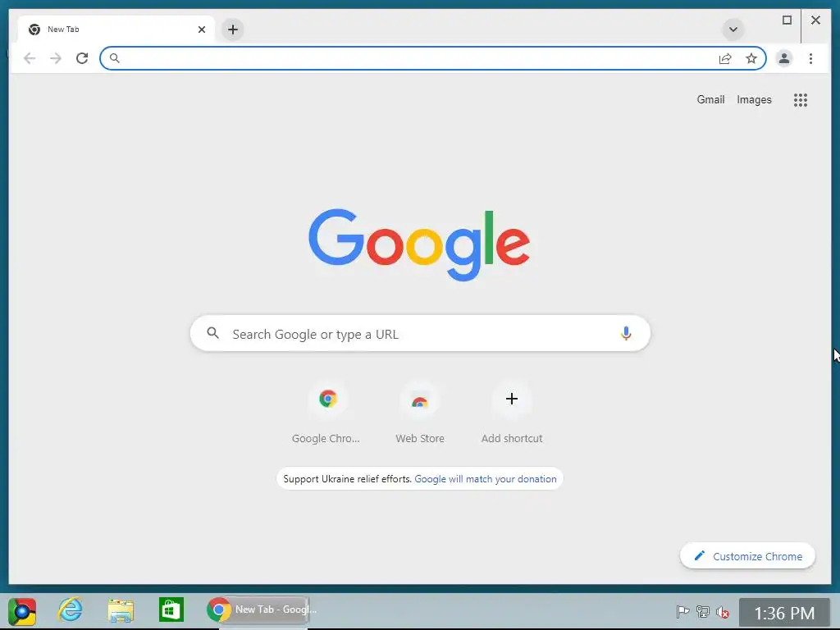The image size is (840, 630).
Task: Click the Customize Chrome button
Action: click(747, 556)
